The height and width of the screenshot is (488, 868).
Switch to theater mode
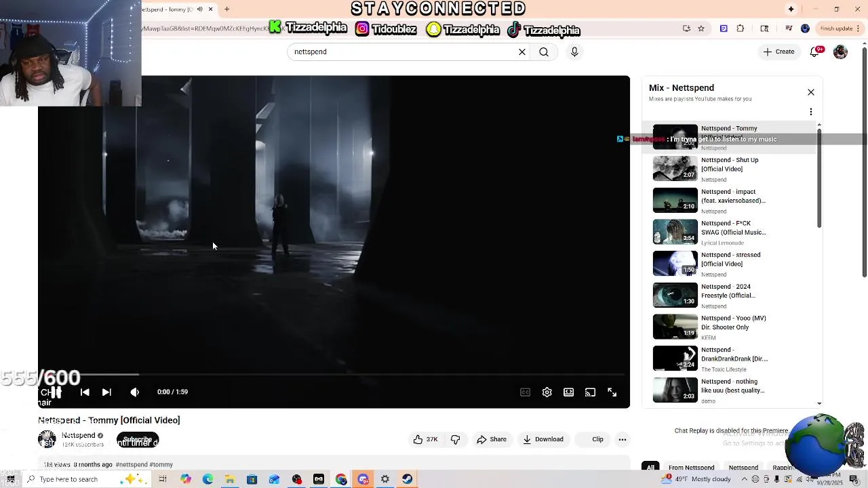569,392
